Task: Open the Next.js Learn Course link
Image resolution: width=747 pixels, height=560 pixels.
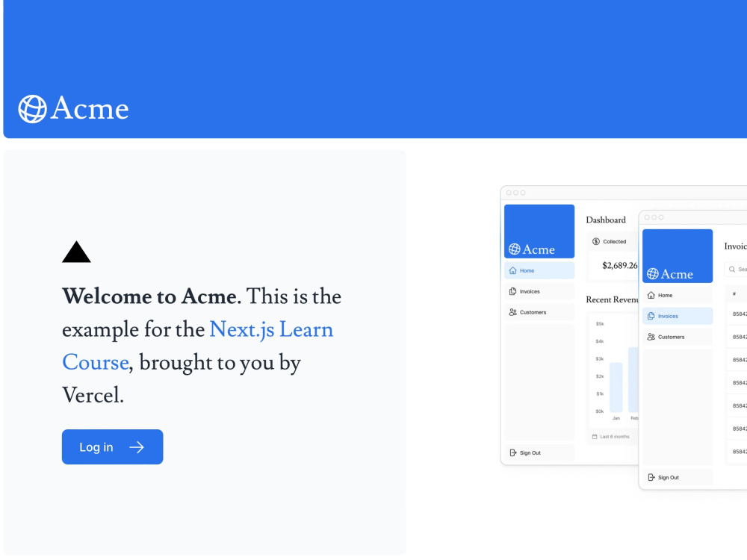Action: 197,346
